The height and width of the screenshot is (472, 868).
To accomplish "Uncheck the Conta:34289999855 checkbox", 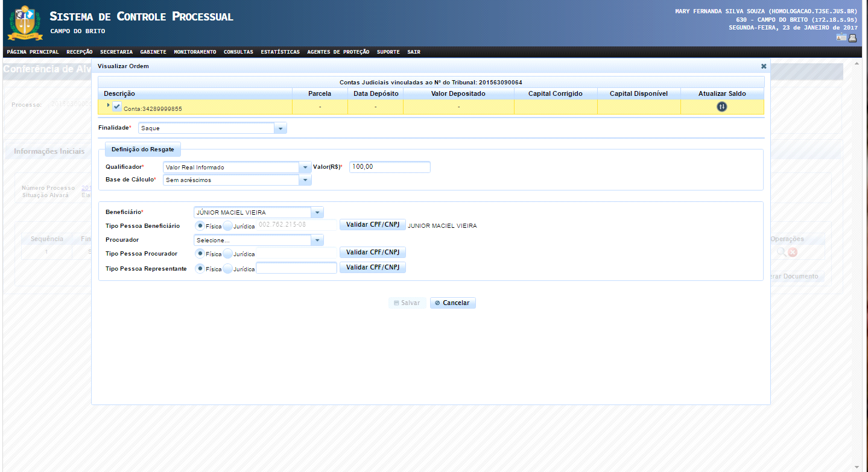I will (x=117, y=107).
